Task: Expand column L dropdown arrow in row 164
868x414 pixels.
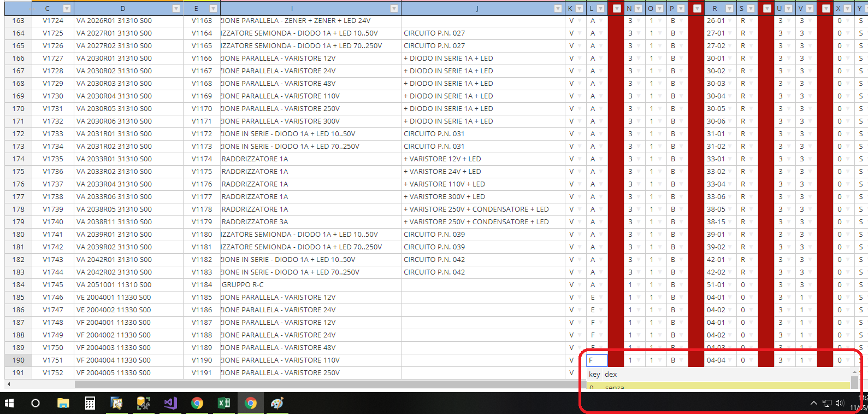Action: [601, 33]
